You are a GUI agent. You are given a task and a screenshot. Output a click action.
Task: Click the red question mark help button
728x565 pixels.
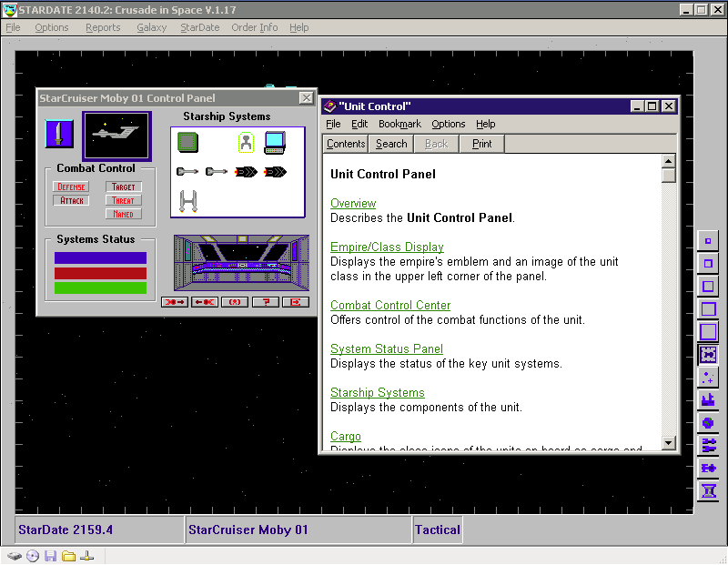265,302
